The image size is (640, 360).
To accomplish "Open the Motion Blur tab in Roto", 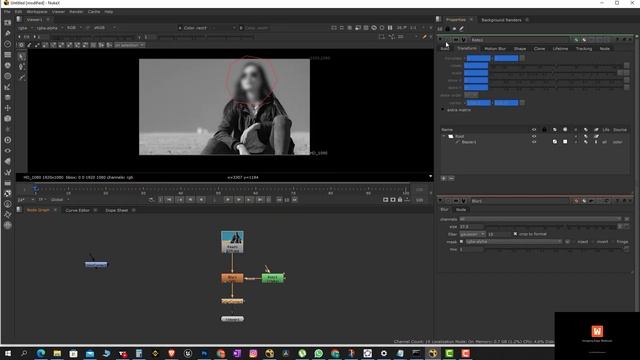I will point(495,49).
